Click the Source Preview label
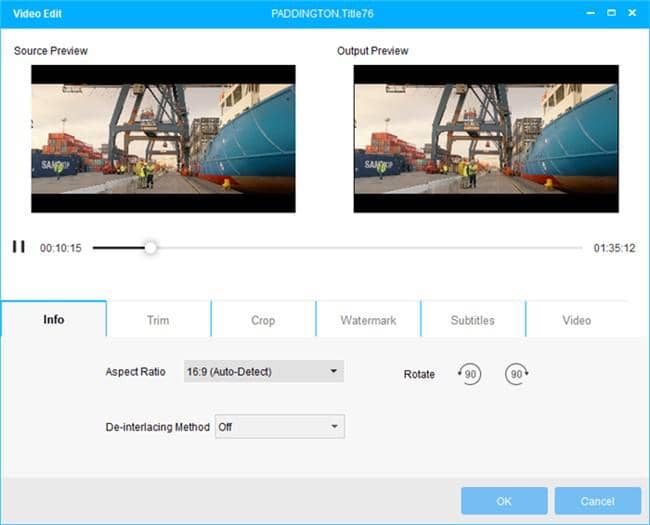The width and height of the screenshot is (650, 525). (x=51, y=51)
